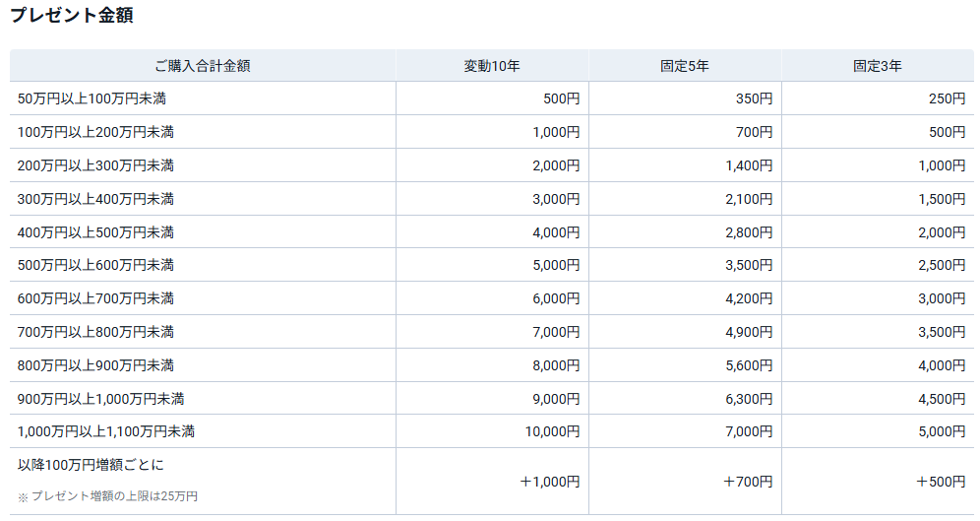
Task: Click the 固定3年 column header
Action: click(x=878, y=66)
